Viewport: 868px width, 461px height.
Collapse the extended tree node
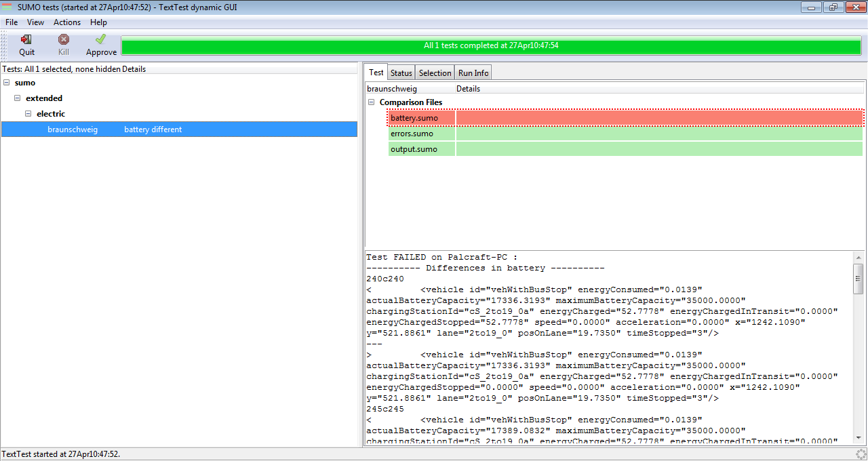click(18, 98)
